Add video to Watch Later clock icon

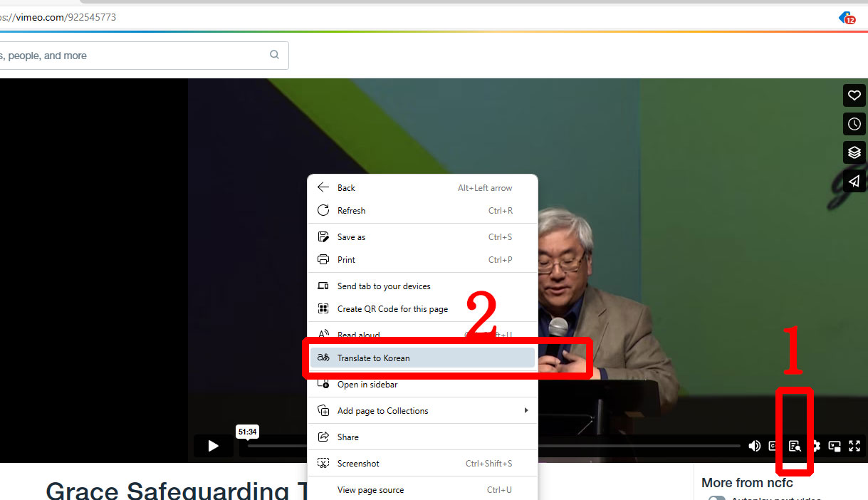coord(854,124)
